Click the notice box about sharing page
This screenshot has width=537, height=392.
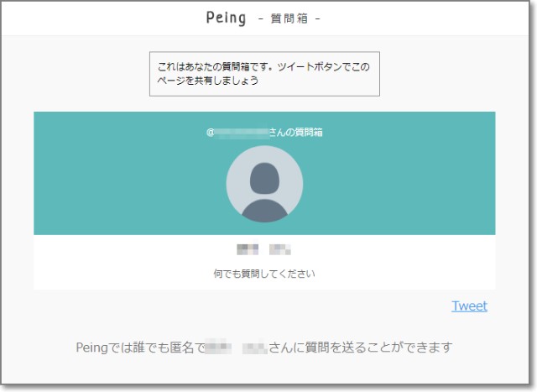tap(264, 73)
